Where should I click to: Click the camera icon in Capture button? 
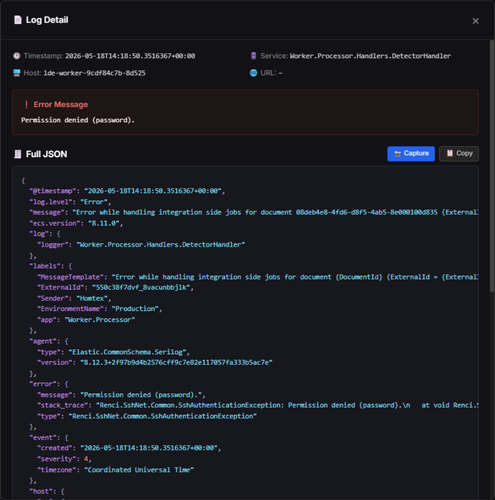397,154
